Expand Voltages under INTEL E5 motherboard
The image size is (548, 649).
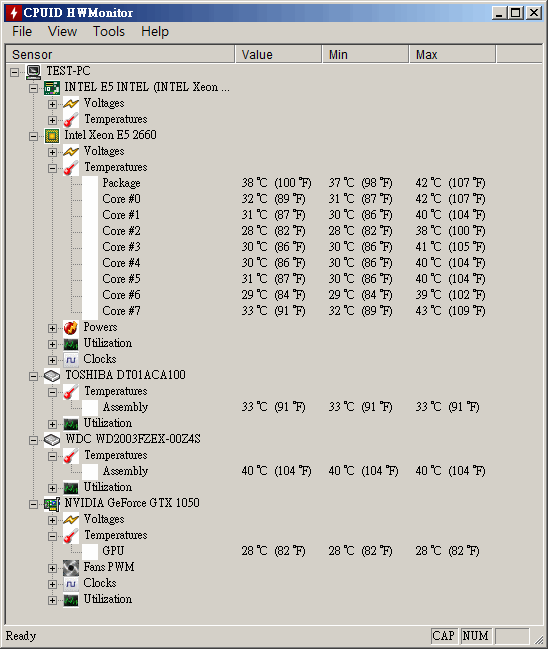click(x=53, y=104)
